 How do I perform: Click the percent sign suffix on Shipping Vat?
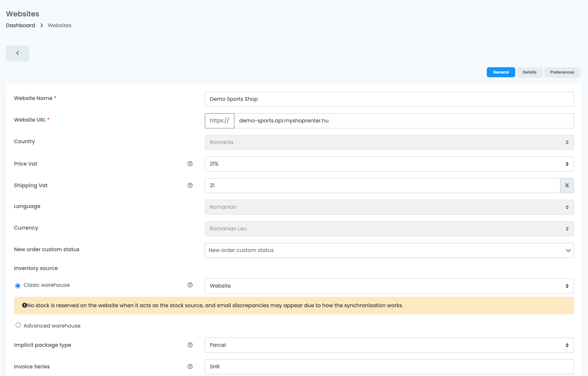point(567,186)
